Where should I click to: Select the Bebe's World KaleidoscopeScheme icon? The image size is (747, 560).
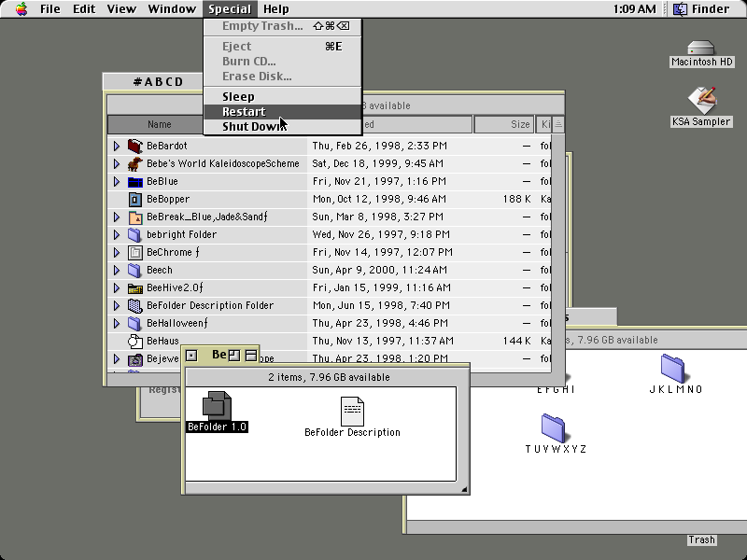point(135,163)
